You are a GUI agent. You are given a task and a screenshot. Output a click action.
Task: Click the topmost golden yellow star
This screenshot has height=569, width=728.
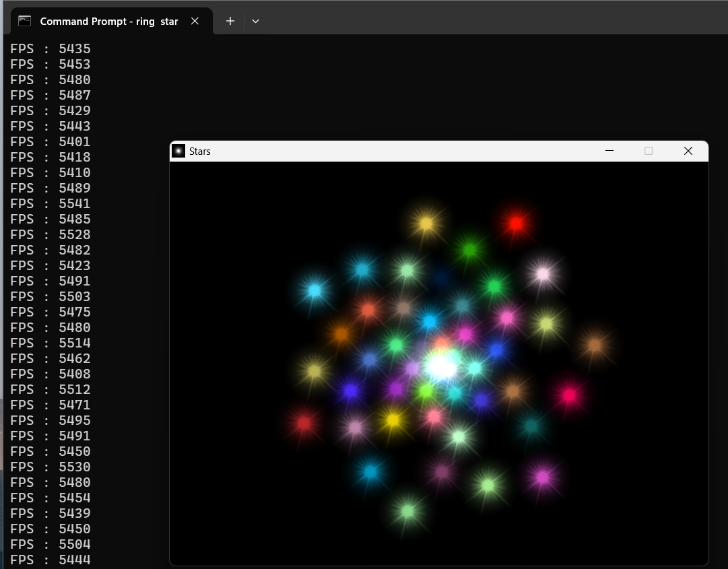click(x=426, y=223)
